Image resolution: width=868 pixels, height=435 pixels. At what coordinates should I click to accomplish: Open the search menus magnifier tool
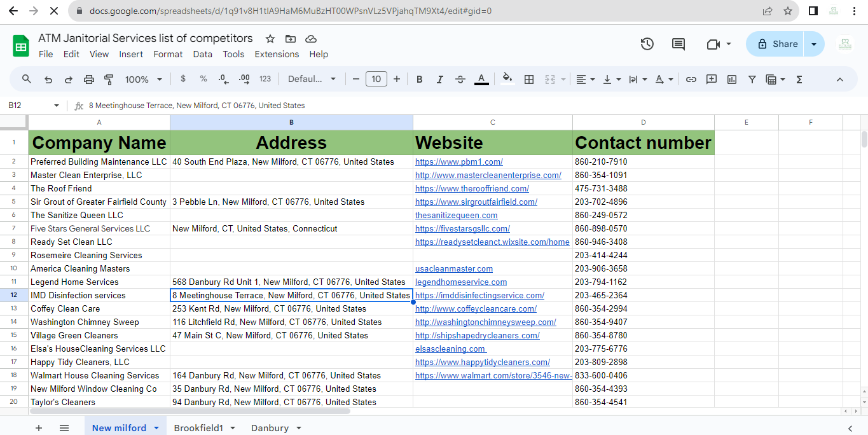pyautogui.click(x=27, y=79)
